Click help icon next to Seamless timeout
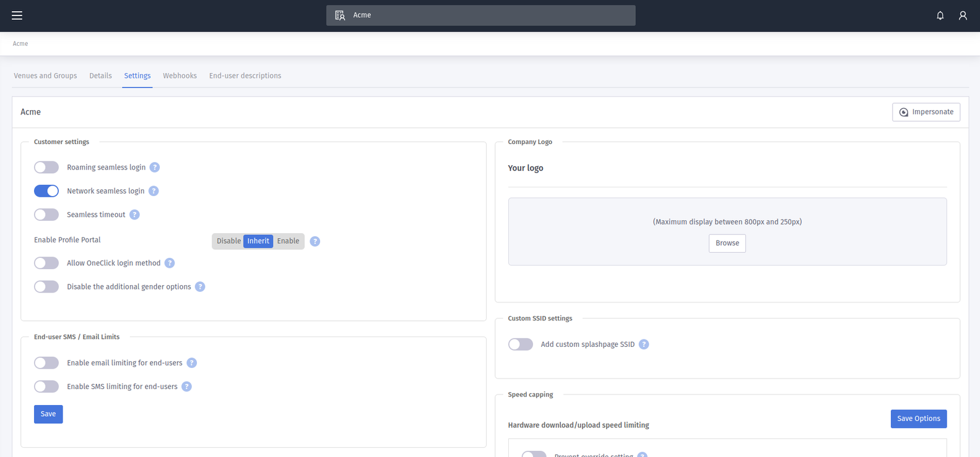The width and height of the screenshot is (980, 457). (134, 215)
